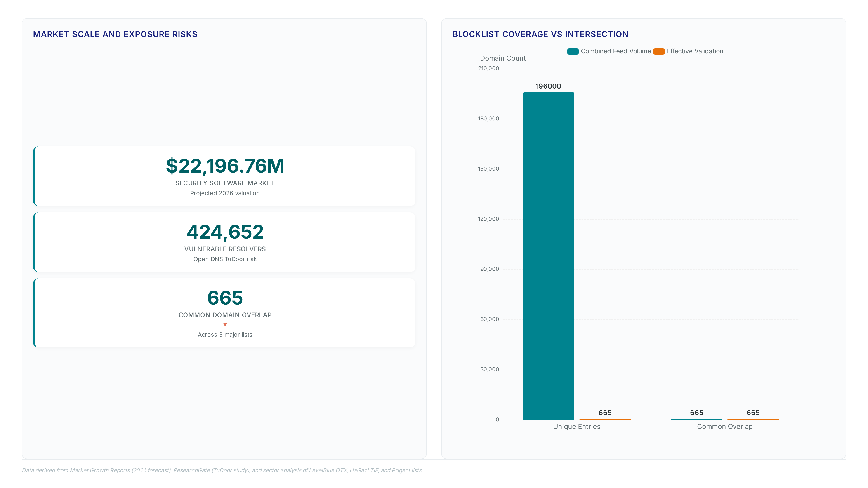Click the Unique Entries axis label
The width and height of the screenshot is (868, 488).
click(x=577, y=426)
